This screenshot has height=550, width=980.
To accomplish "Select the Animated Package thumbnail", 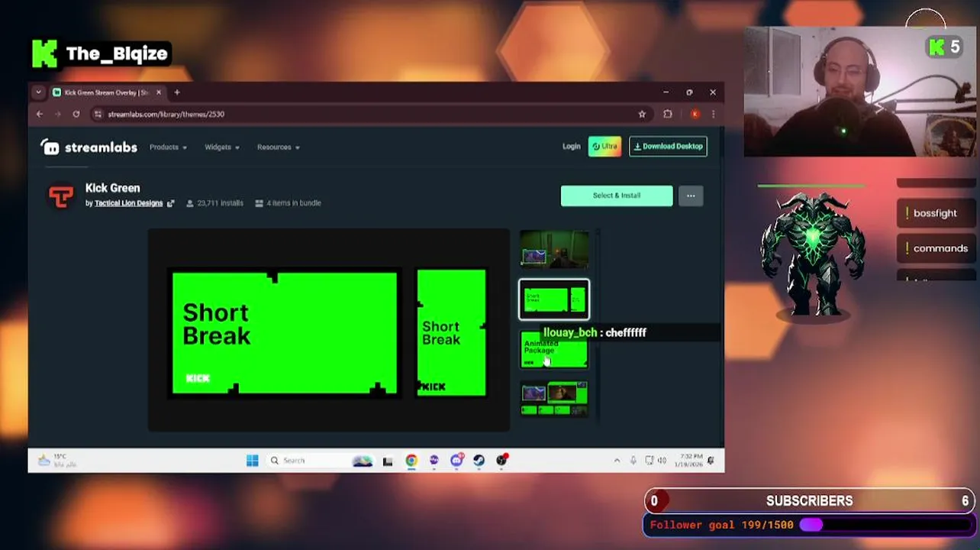I will point(554,350).
